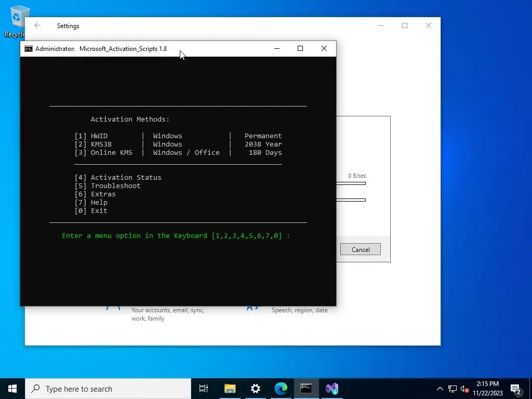
Task: Minimize the Settings window
Action: click(381, 25)
